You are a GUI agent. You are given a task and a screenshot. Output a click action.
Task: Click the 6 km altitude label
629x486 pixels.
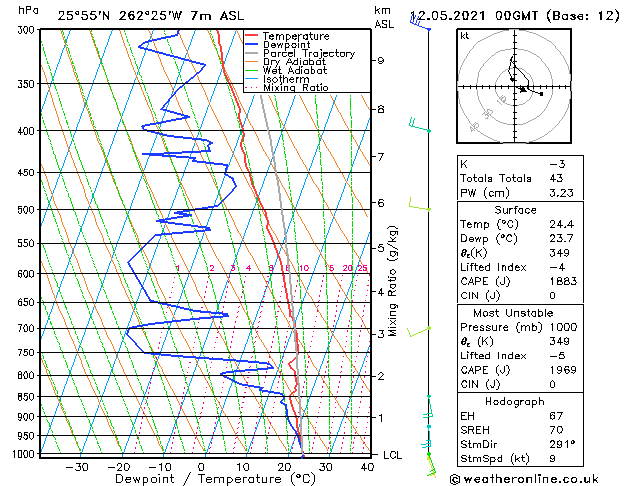tap(380, 203)
